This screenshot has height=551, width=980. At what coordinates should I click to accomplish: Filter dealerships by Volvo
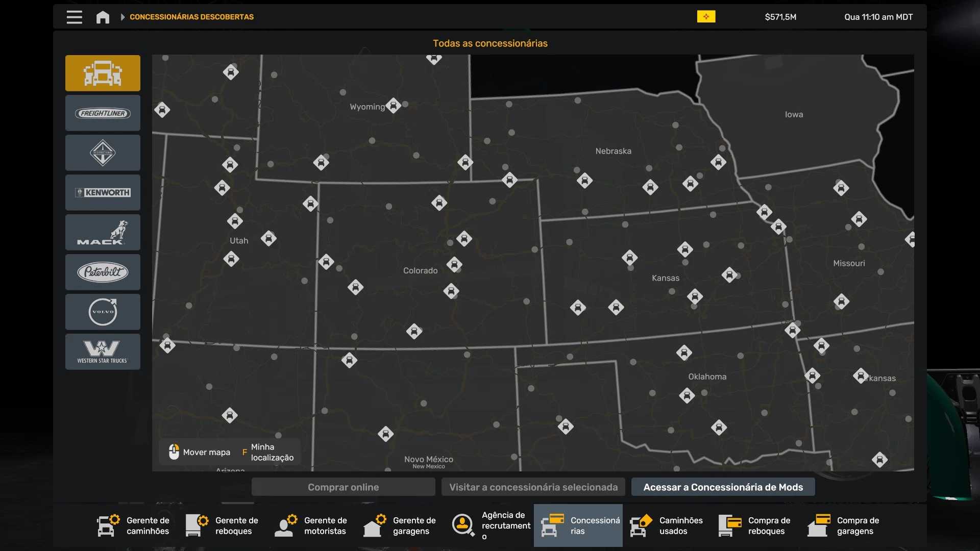point(103,312)
